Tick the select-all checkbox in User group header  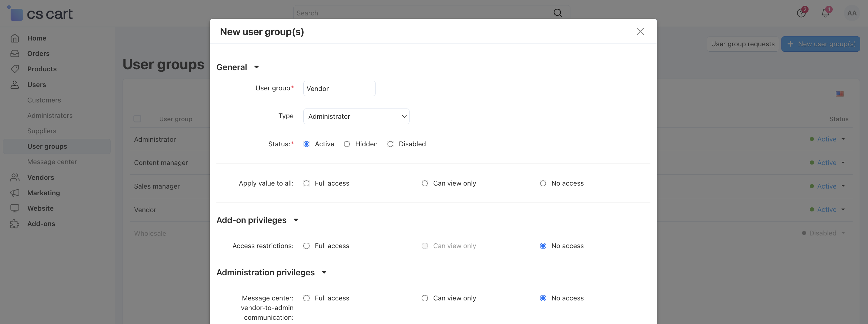tap(137, 119)
